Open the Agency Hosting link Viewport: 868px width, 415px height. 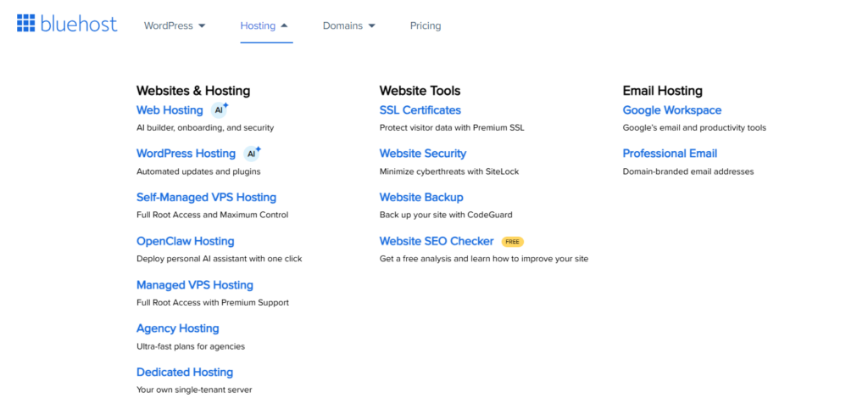(x=178, y=328)
